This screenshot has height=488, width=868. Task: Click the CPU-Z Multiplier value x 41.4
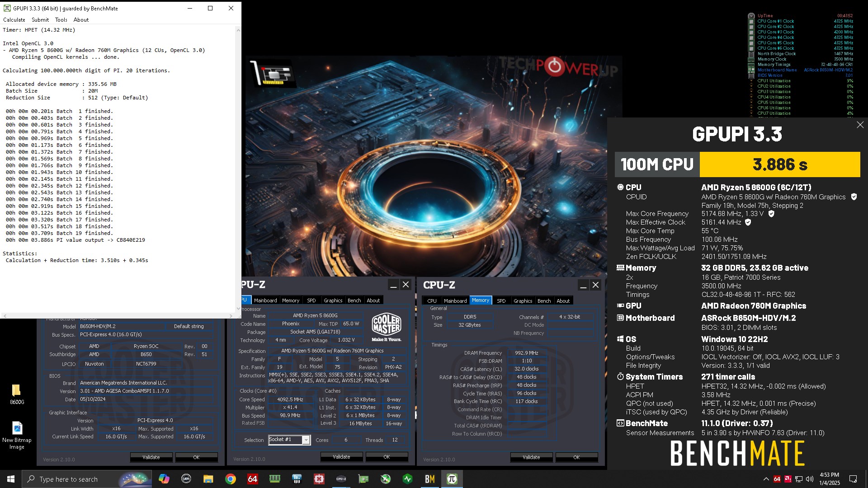coord(290,408)
